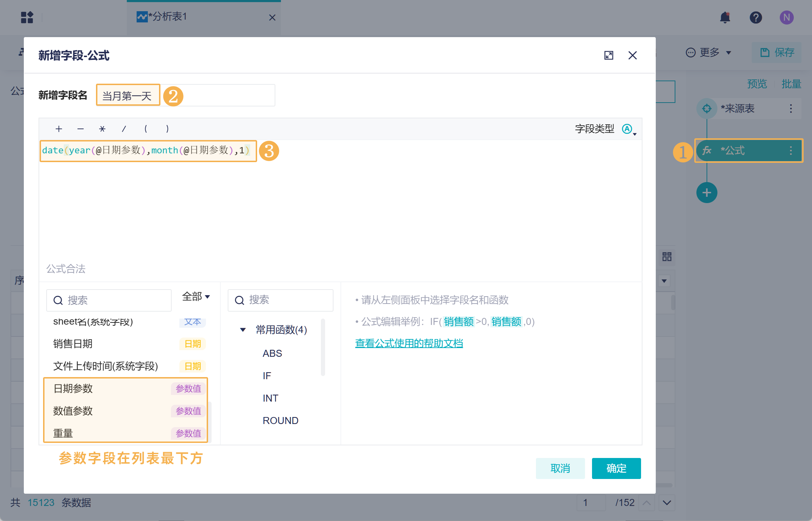Screen dimensions: 812x521
Task: Open the 全部 field filter dropdown
Action: tap(196, 297)
